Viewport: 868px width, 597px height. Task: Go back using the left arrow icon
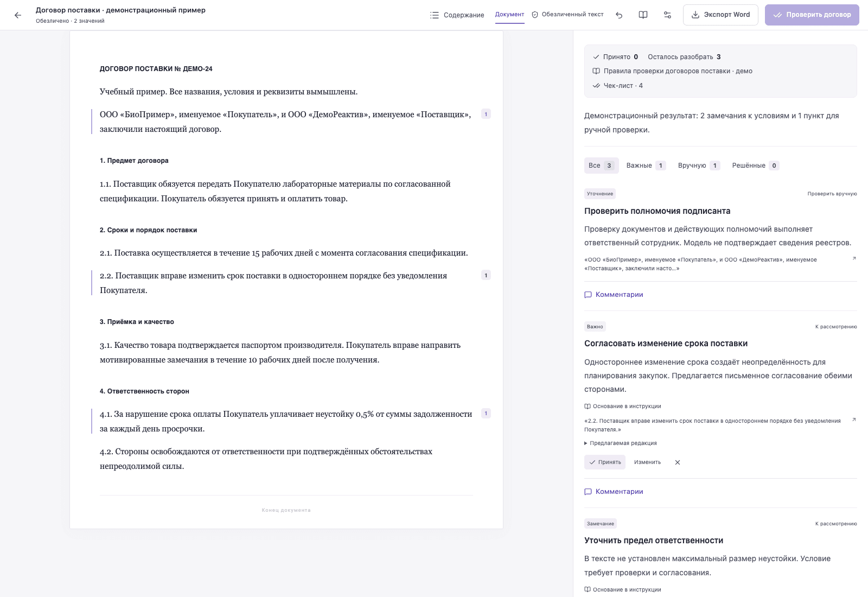click(x=18, y=15)
